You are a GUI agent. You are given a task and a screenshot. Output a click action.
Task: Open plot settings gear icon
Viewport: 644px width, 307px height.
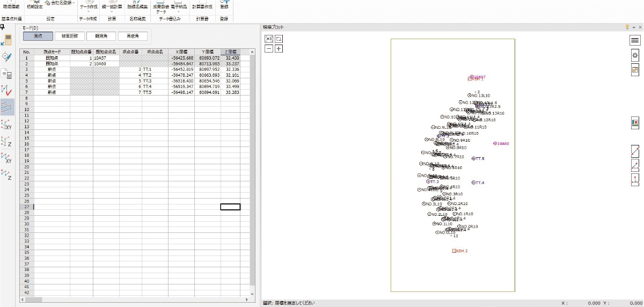pos(634,55)
